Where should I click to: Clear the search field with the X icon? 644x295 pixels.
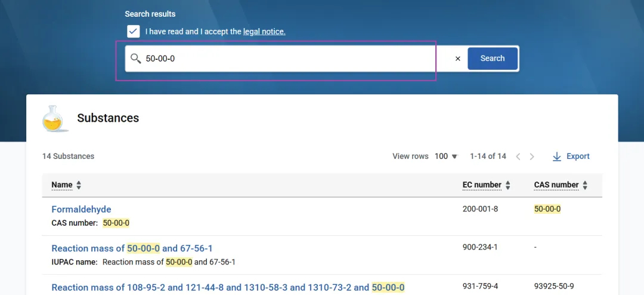457,59
